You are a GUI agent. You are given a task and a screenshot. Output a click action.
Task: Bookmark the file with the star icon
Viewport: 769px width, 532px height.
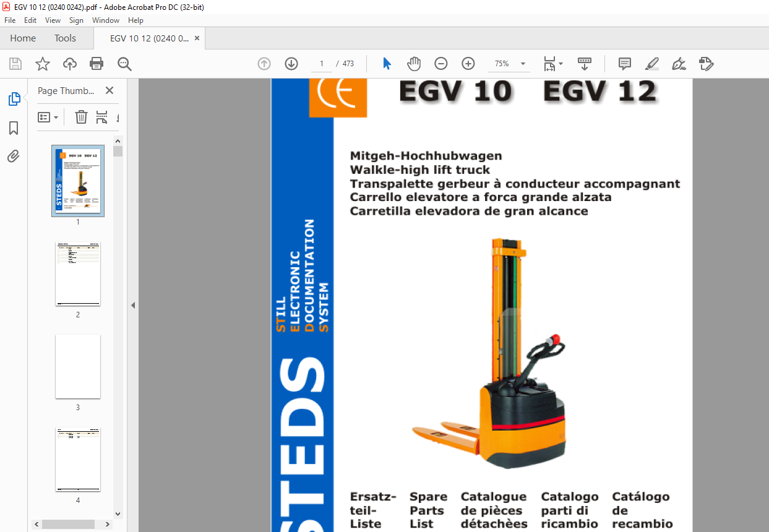click(x=42, y=64)
